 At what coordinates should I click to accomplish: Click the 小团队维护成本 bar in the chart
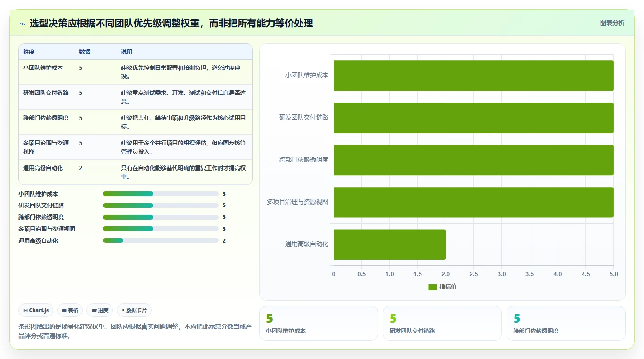(473, 76)
